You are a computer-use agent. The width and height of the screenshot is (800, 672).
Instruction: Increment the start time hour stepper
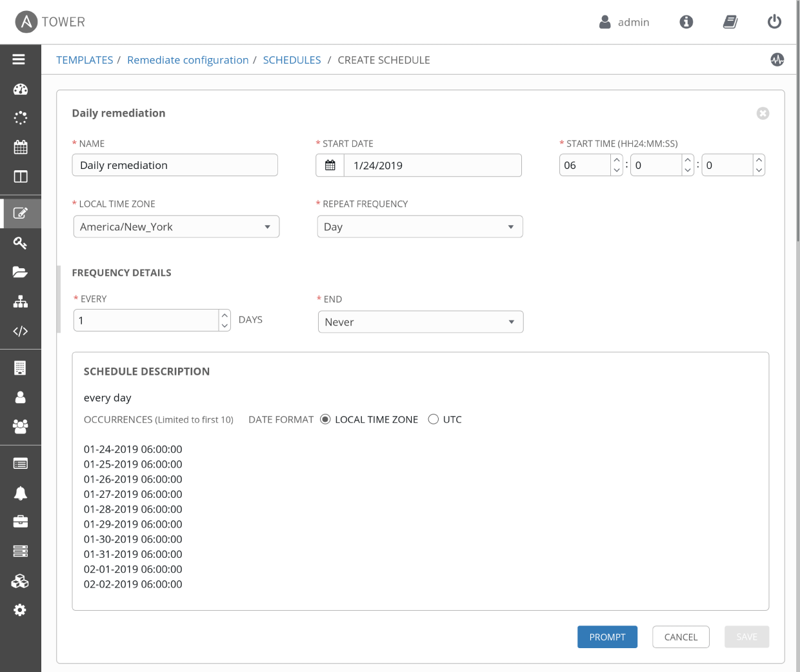click(x=617, y=159)
